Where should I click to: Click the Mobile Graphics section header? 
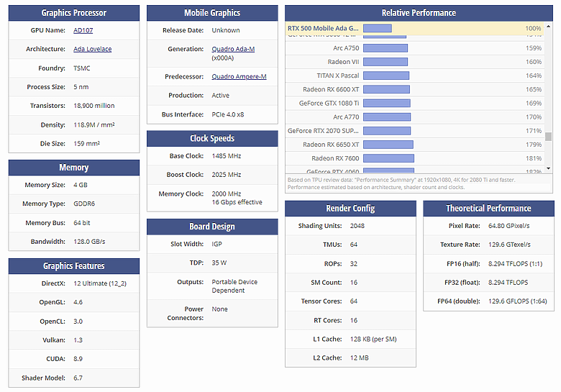point(212,13)
